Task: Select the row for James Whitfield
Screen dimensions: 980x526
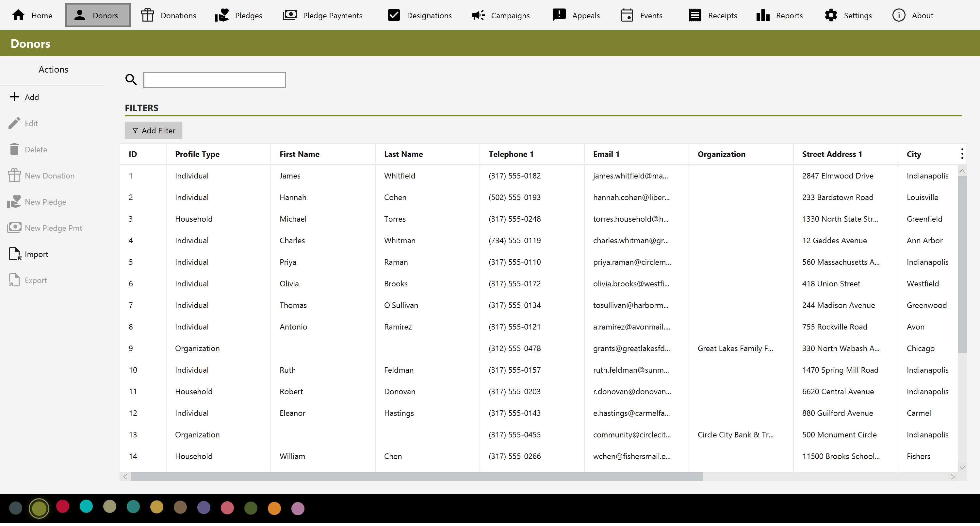Action: [x=539, y=177]
